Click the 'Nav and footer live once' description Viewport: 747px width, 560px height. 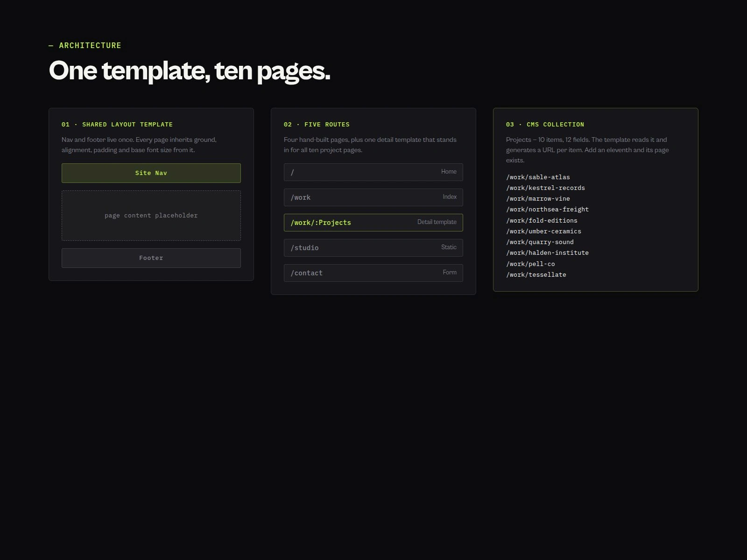click(x=139, y=145)
